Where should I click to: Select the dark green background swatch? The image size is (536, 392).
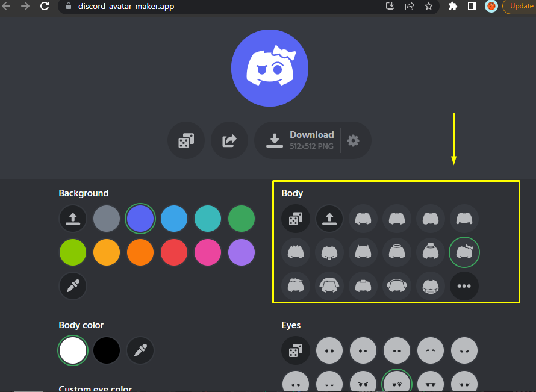tap(242, 219)
